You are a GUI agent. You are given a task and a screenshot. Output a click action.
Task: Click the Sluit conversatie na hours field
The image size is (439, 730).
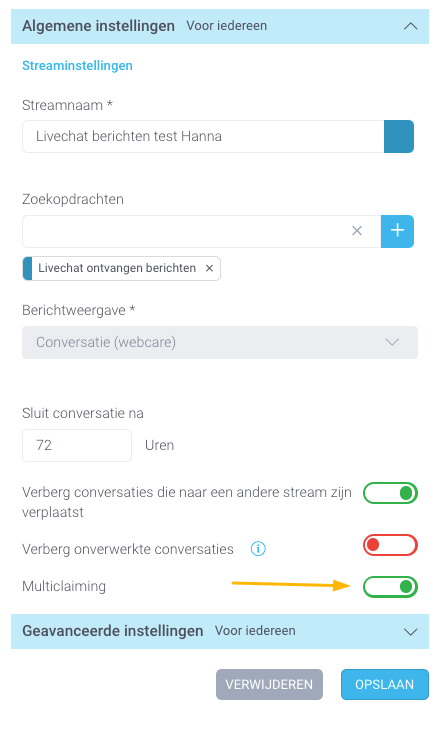[x=77, y=446]
